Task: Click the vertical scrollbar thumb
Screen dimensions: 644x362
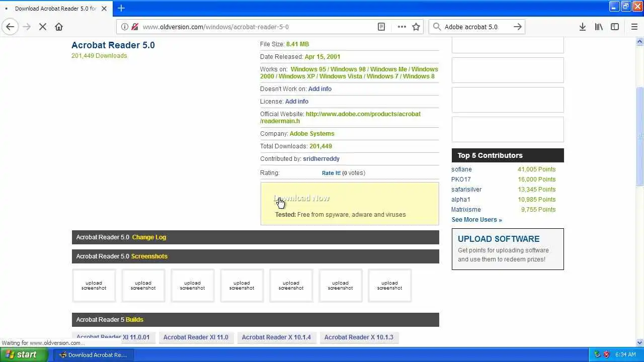Action: [x=640, y=136]
